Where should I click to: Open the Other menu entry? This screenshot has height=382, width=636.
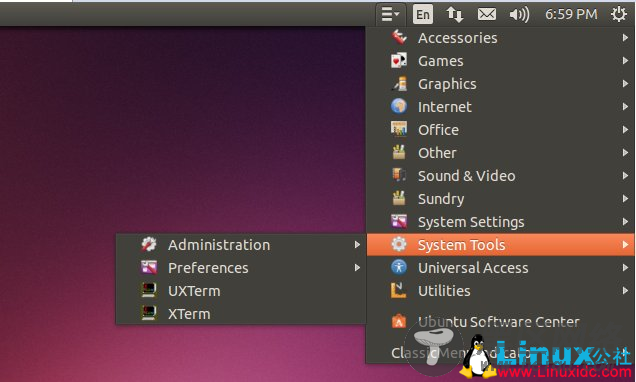[501, 152]
